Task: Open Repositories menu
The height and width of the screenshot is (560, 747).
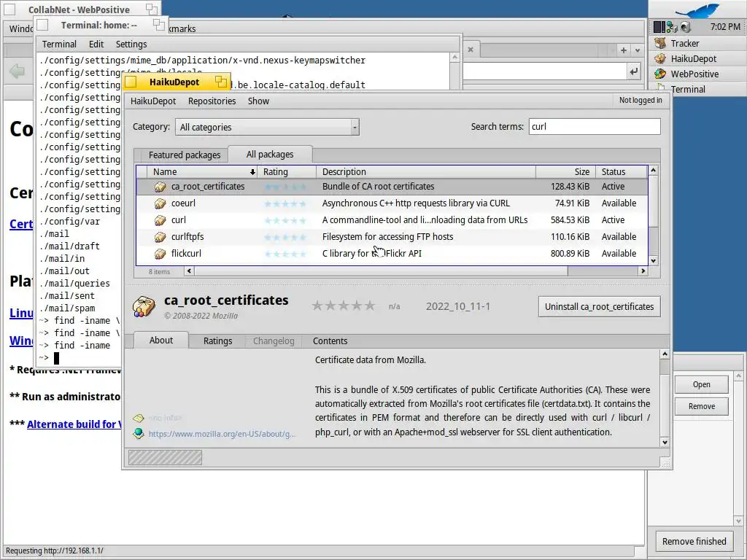Action: [212, 101]
